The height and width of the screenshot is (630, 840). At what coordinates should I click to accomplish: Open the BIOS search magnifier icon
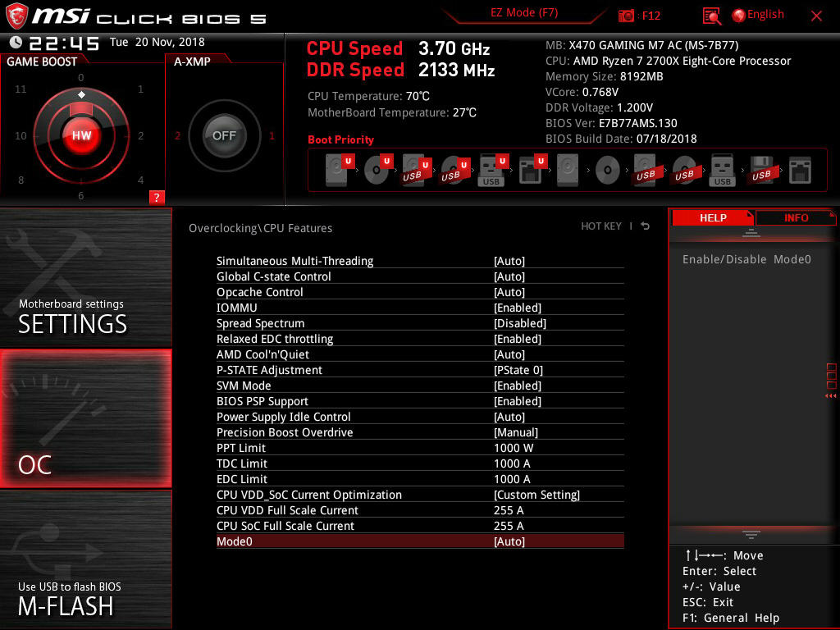pos(712,16)
